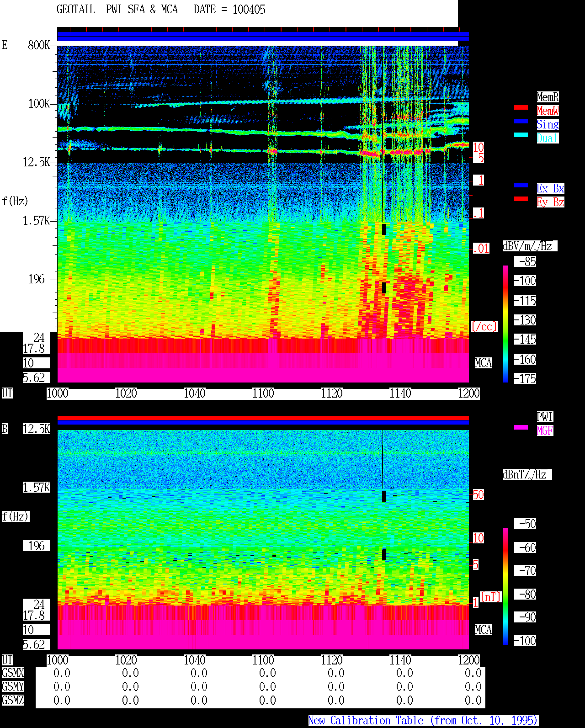Click the MGF legend label
The image size is (585, 728).
545,430
